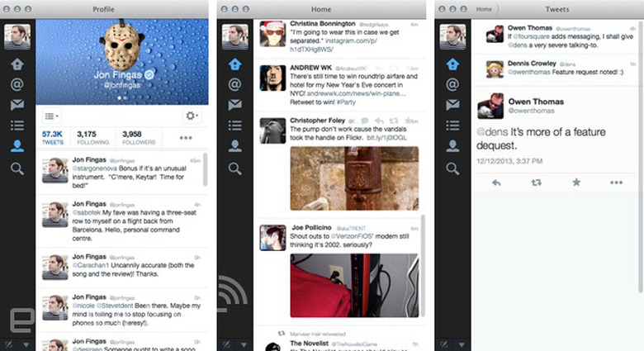Click Search magnifier in the Tweets window sidebar
Image resolution: width=644 pixels, height=351 pixels.
(x=452, y=168)
